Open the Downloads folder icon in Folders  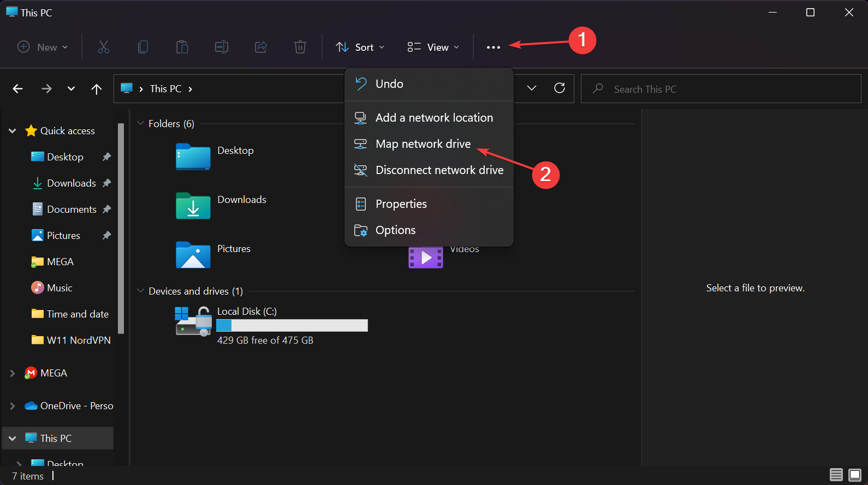pos(193,206)
